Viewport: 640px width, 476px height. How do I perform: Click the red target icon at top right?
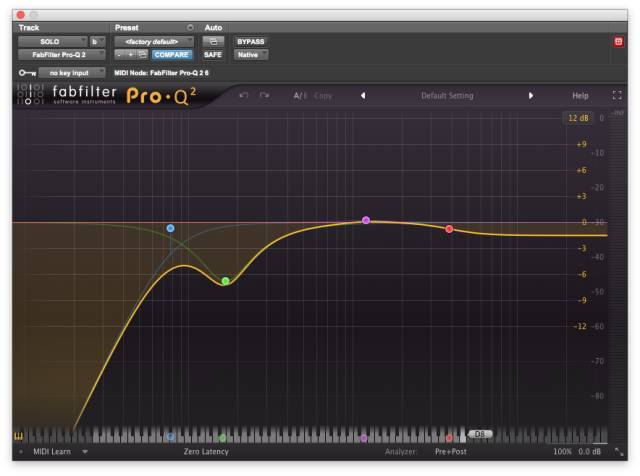point(618,42)
